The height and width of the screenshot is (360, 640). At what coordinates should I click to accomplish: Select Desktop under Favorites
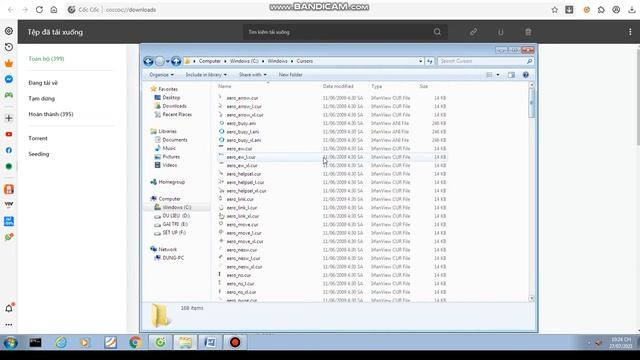171,98
